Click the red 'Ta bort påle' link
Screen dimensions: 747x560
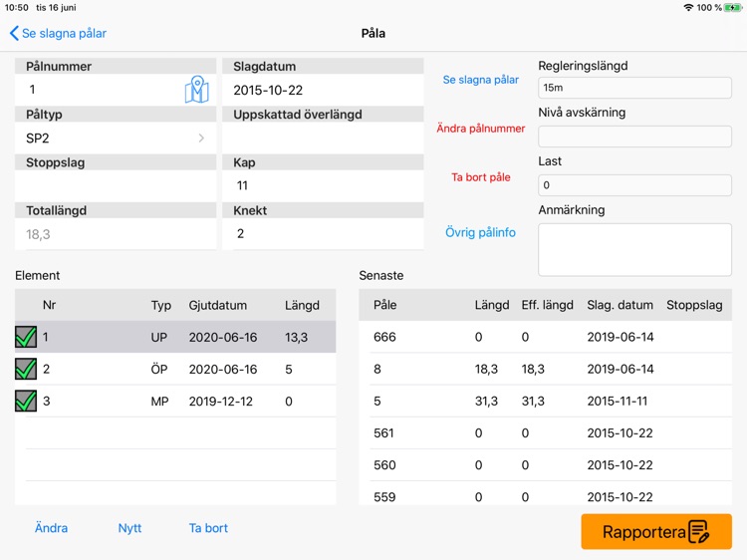[481, 177]
